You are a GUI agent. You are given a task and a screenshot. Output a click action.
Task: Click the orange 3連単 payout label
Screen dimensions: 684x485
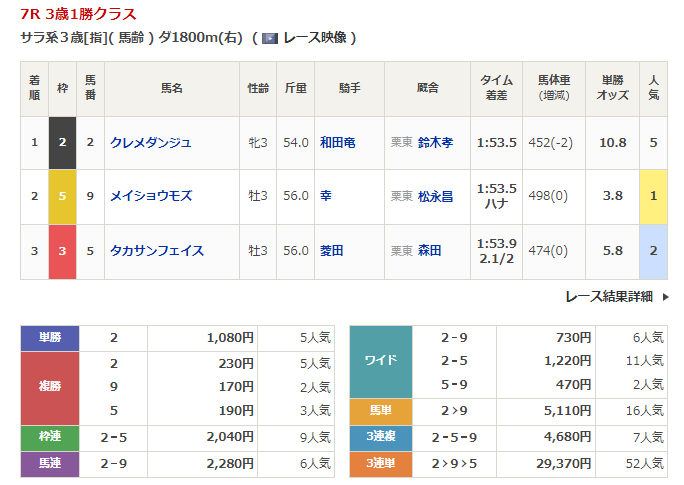(x=379, y=463)
